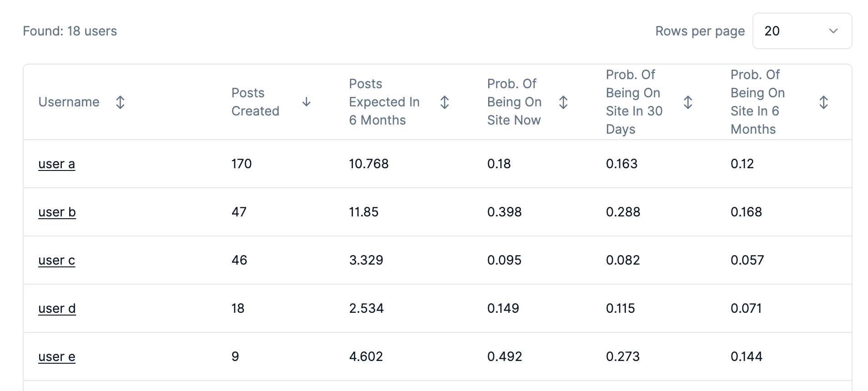The width and height of the screenshot is (868, 391).
Task: Sort by Posts Expected In 6 Months icon
Action: click(444, 102)
